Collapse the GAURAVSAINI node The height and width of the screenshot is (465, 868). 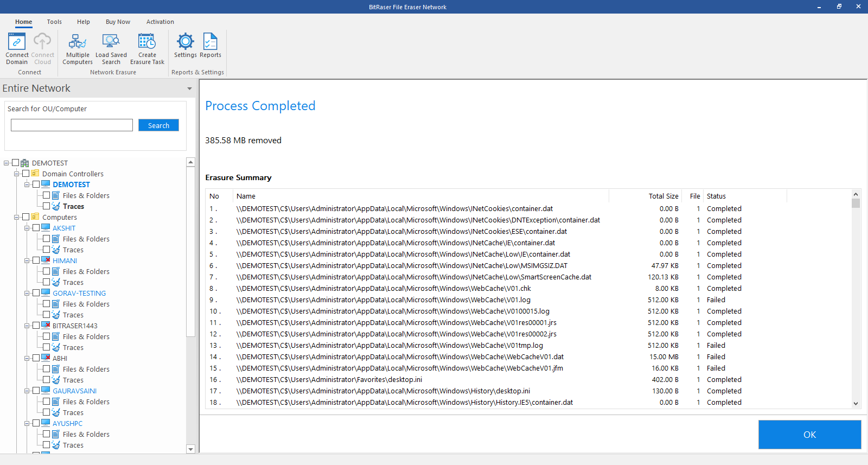click(x=27, y=391)
